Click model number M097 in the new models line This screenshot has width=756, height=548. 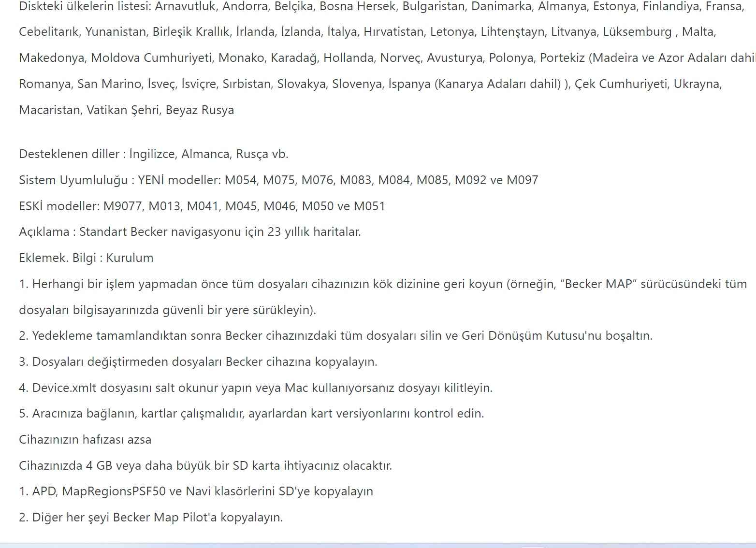pos(522,180)
